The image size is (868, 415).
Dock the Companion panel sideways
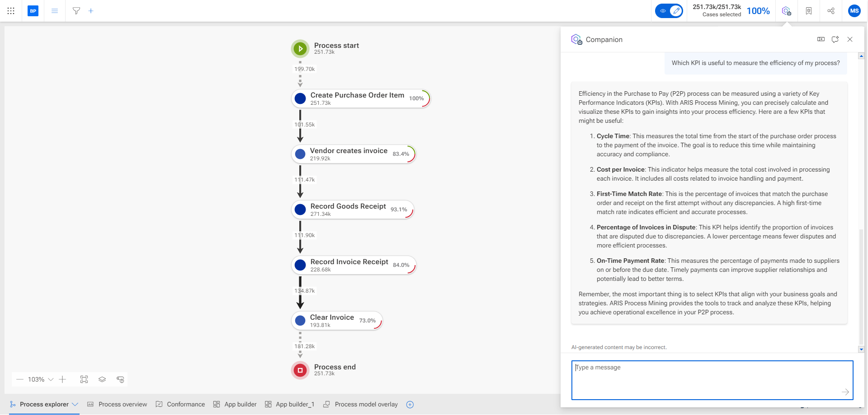click(x=821, y=39)
